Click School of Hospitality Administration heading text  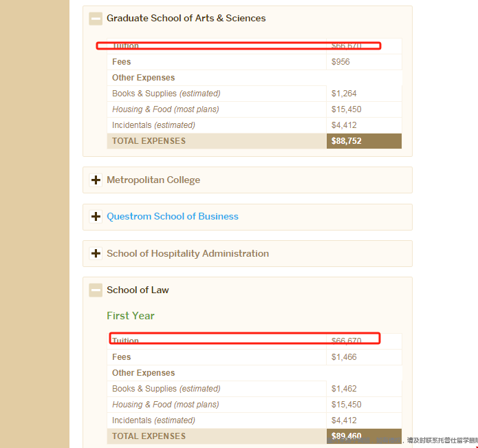pos(188,253)
